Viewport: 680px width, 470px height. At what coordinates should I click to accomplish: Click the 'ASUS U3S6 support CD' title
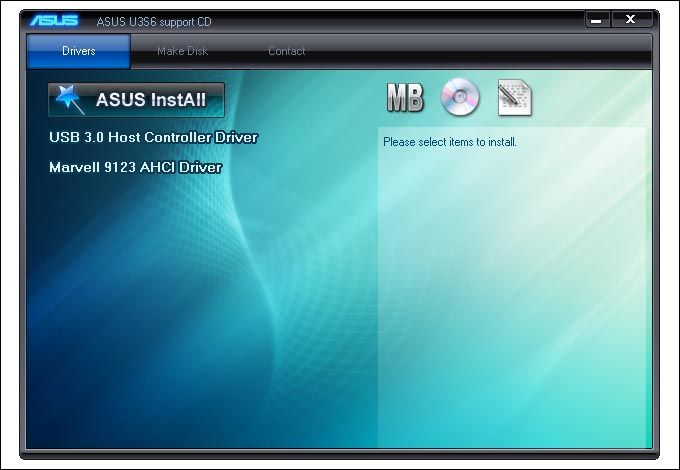point(154,22)
